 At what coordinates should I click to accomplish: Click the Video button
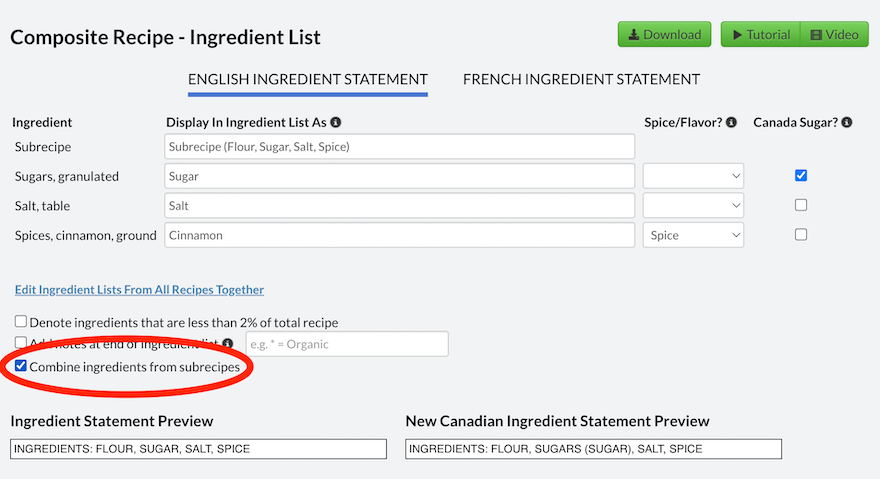coord(834,34)
